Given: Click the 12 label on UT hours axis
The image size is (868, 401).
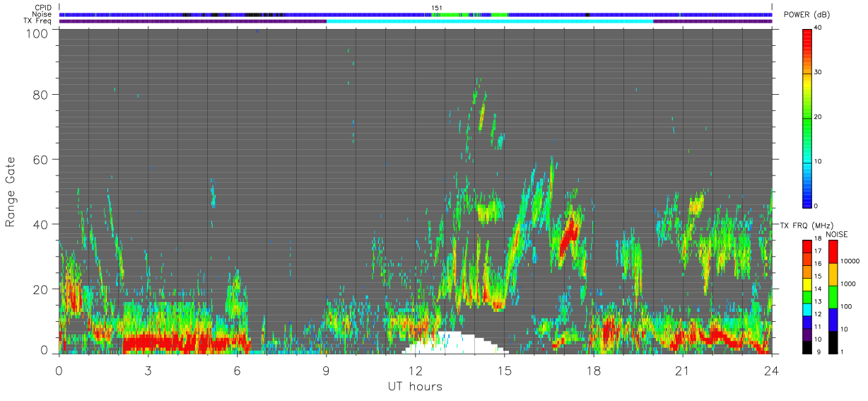Looking at the screenshot, I should [x=415, y=371].
